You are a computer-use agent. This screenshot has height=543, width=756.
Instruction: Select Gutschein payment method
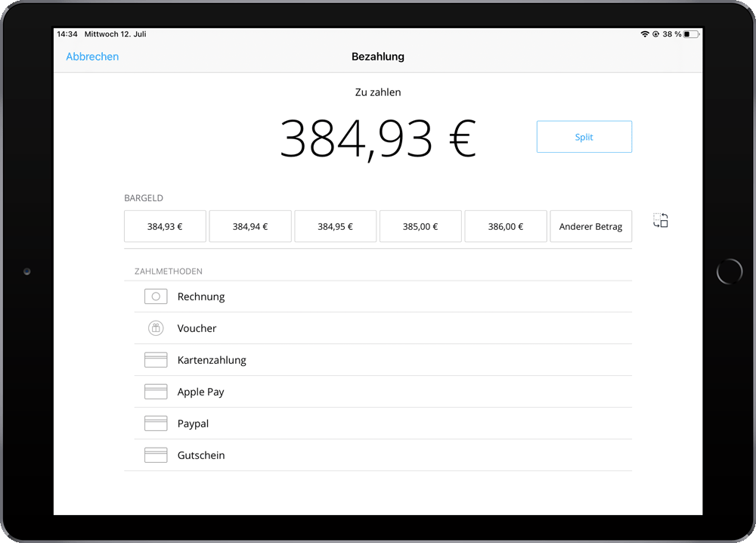(383, 455)
